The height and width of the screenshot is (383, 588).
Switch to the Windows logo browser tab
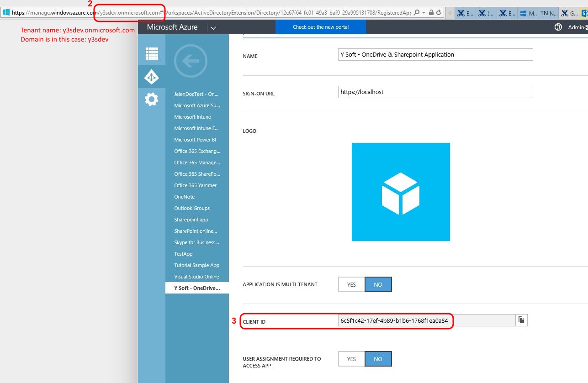coord(529,14)
